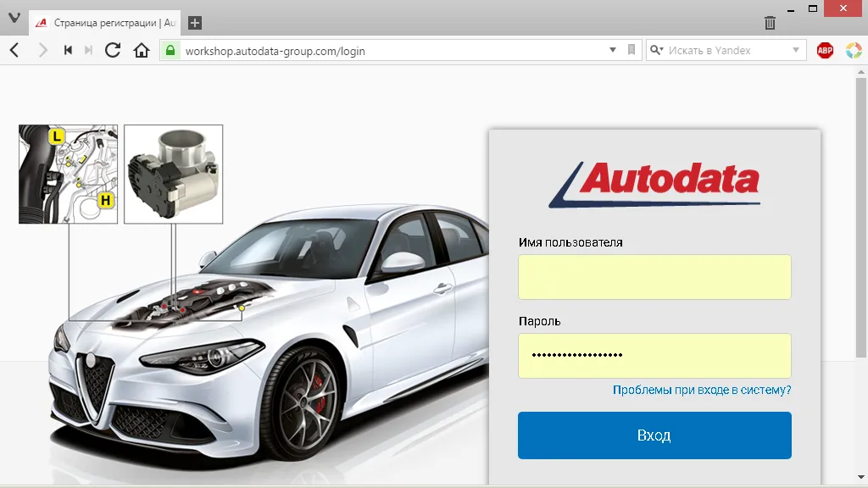
Task: Maximize the browser window
Action: (x=813, y=8)
